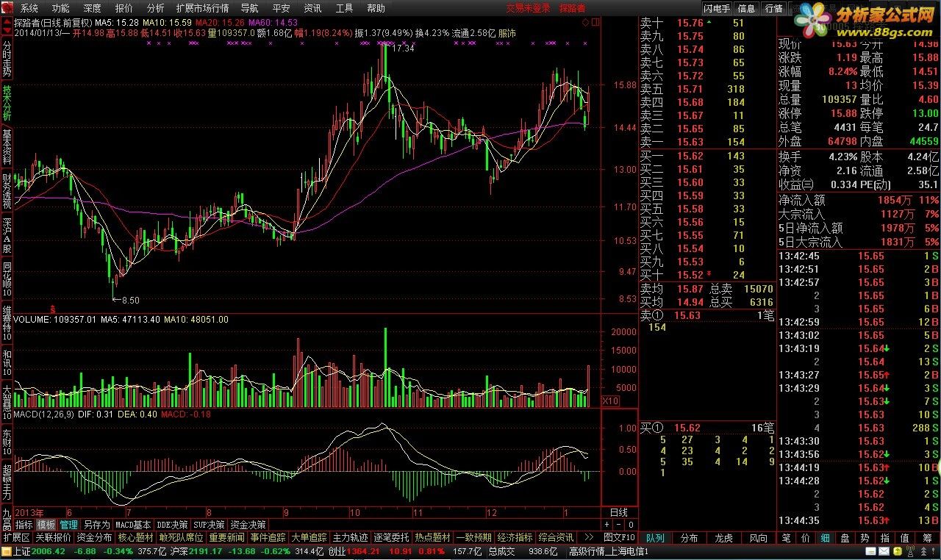Select the SUP决策 template tab

210,525
